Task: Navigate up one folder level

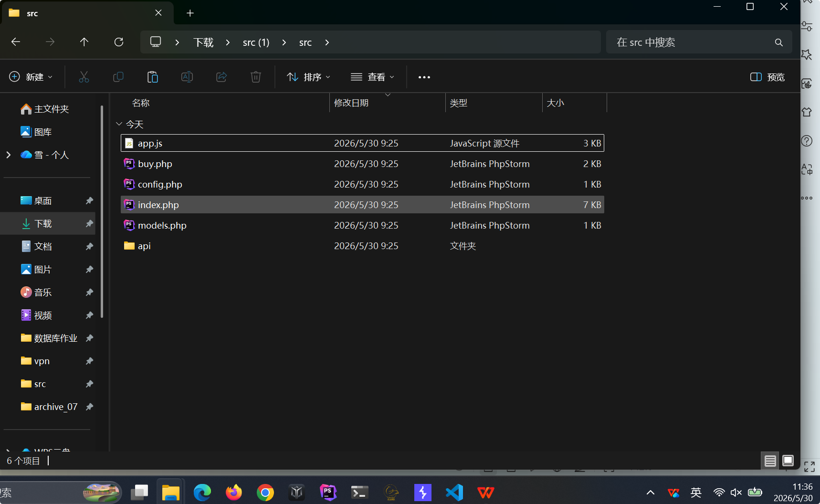Action: (x=84, y=42)
